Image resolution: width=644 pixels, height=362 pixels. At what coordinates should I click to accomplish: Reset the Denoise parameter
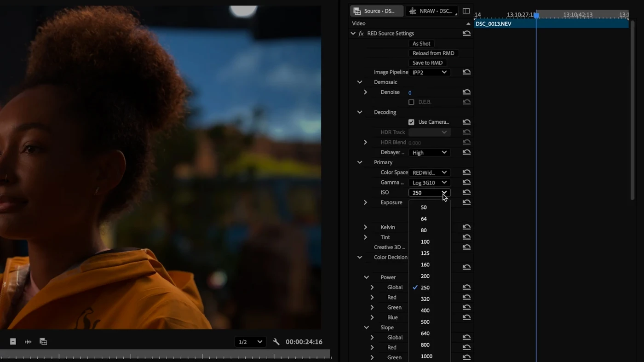[x=466, y=92]
